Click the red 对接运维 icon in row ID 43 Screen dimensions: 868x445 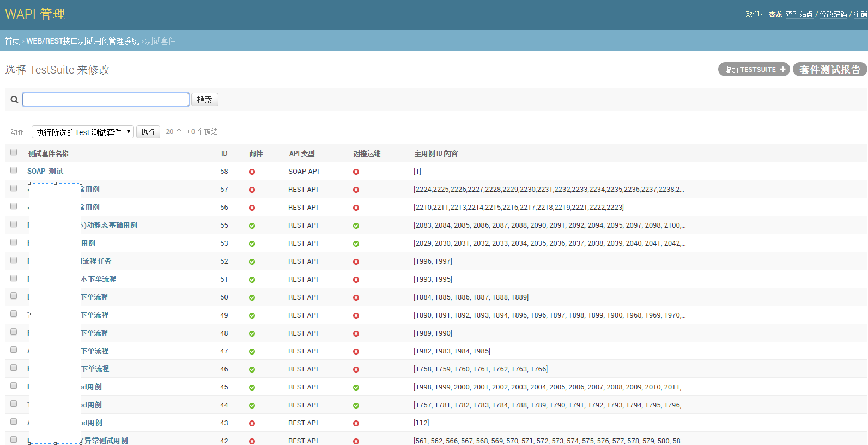coord(356,423)
